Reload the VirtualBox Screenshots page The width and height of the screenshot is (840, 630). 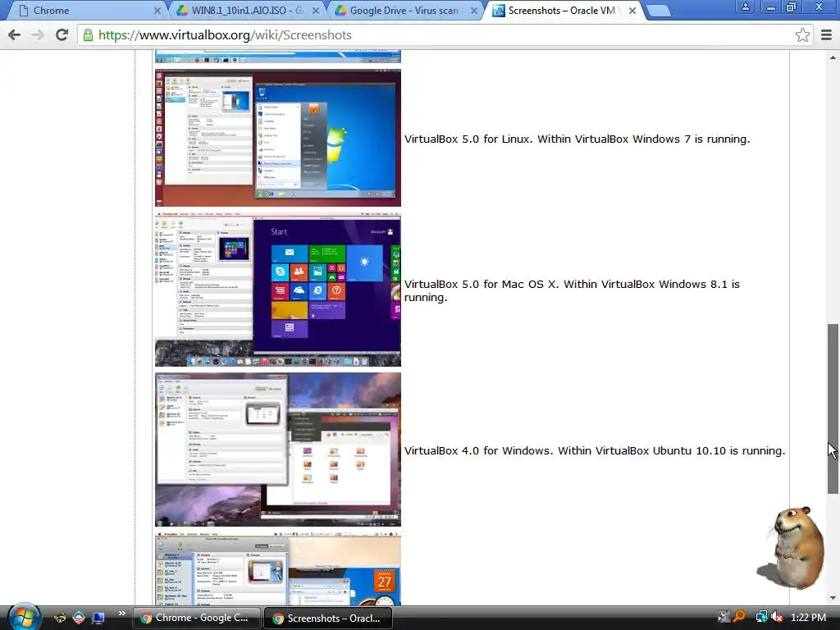point(62,34)
